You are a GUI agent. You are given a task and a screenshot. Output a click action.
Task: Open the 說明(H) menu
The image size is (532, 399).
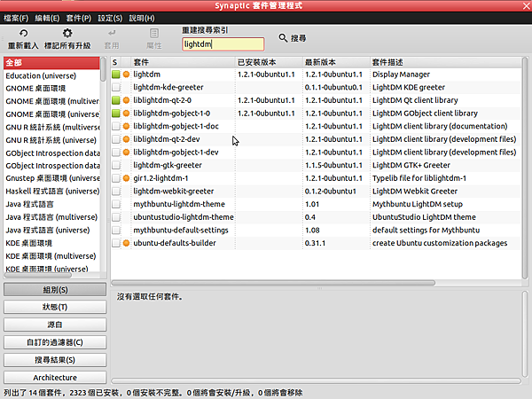142,18
